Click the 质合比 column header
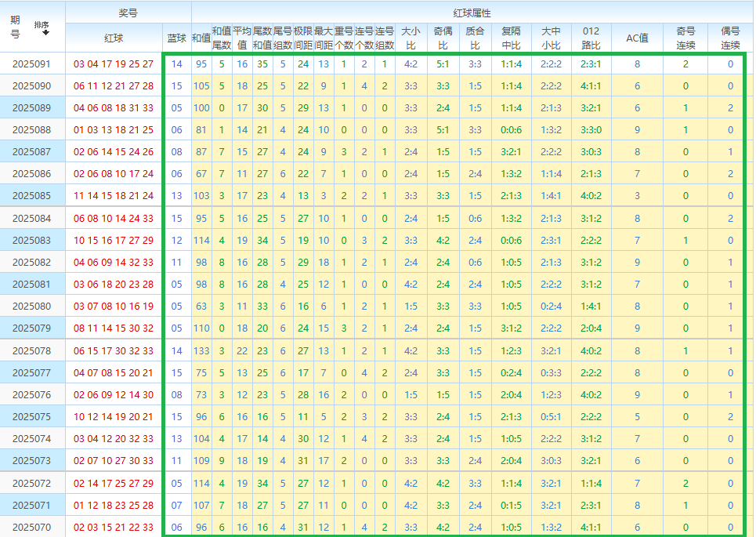The width and height of the screenshot is (756, 537). (475, 38)
